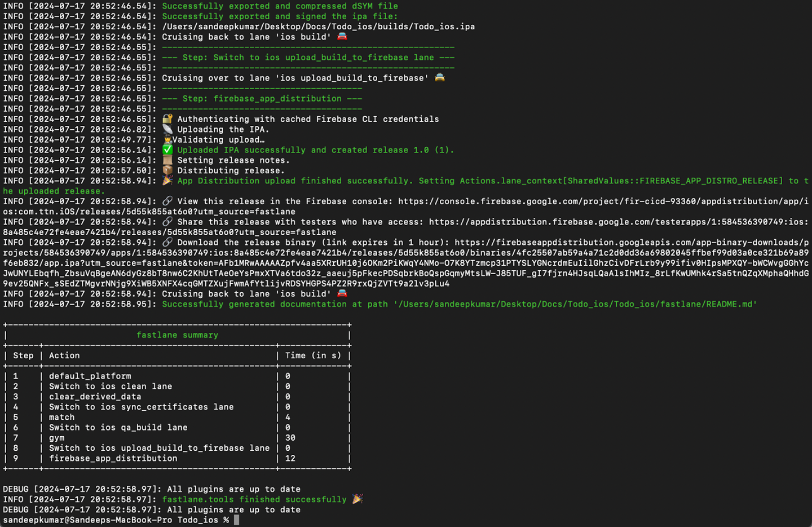Click 'fastlane.tools finished successfully' message
Viewport: 812px width, 527px height.
(x=254, y=499)
